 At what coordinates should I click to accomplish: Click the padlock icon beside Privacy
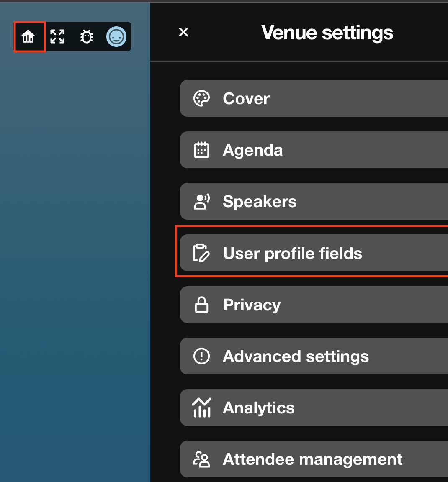coord(201,305)
